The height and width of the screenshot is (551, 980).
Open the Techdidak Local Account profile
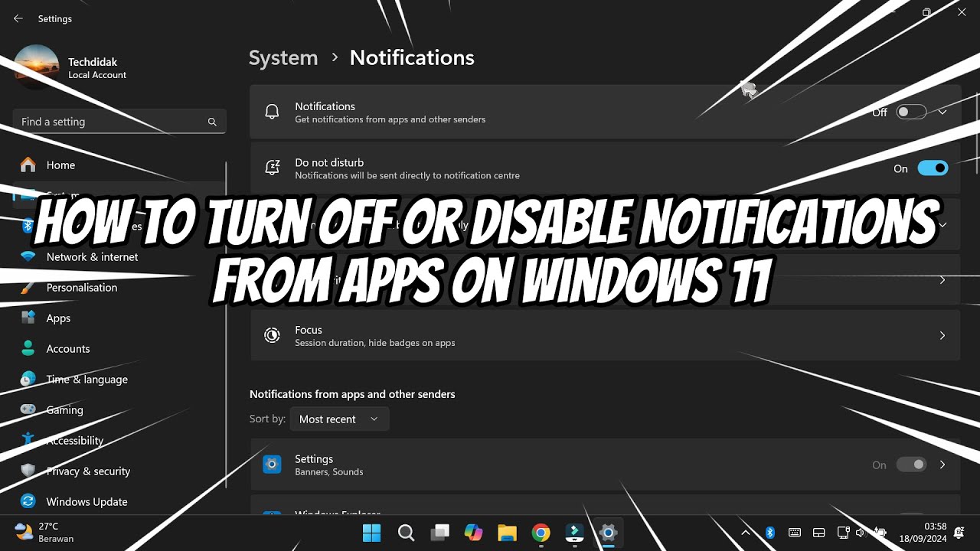(x=70, y=67)
